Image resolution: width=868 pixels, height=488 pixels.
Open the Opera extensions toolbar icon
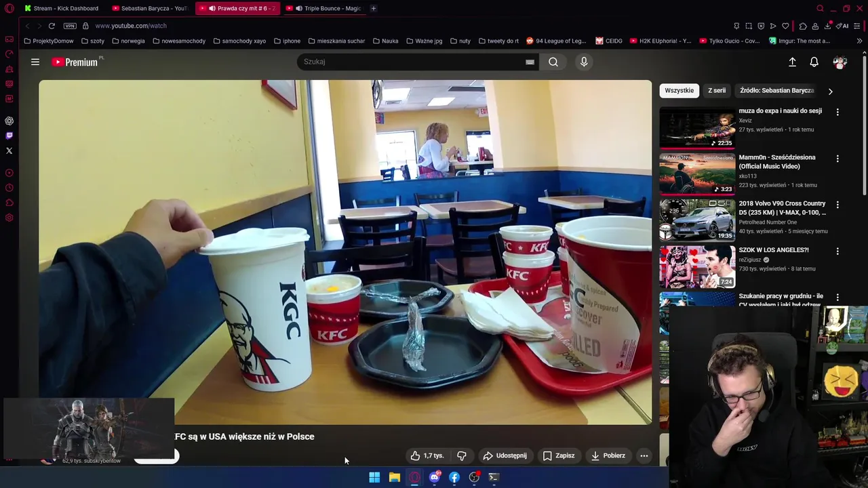coord(803,26)
